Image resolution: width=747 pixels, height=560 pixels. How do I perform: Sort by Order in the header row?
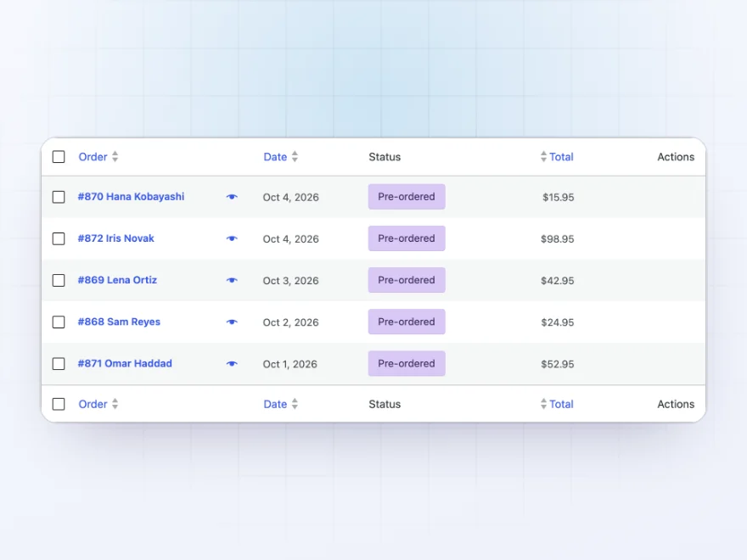click(x=98, y=157)
